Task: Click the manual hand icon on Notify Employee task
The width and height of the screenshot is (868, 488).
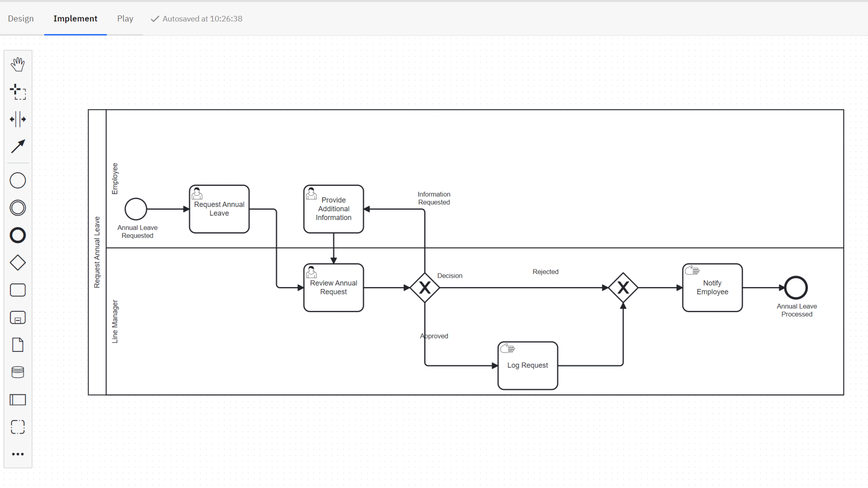Action: click(692, 270)
